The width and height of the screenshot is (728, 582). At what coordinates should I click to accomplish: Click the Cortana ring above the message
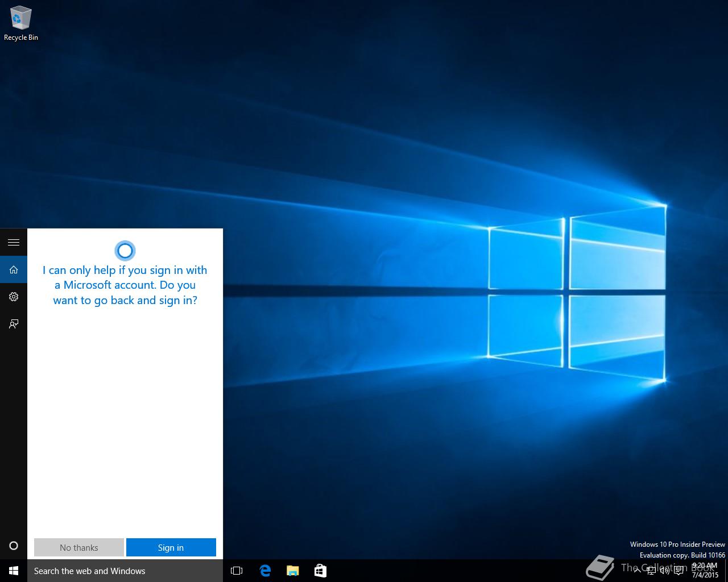(125, 251)
